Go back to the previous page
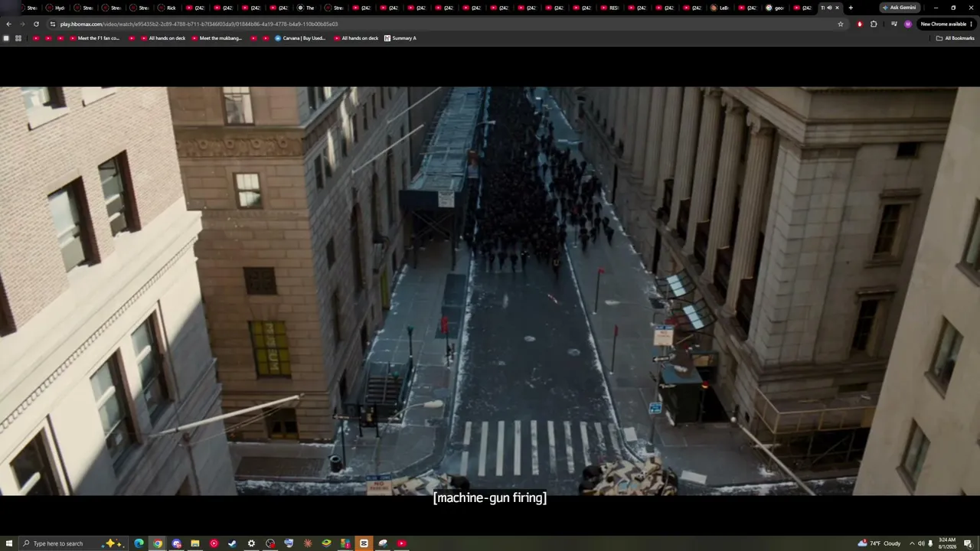The image size is (980, 551). [x=8, y=24]
